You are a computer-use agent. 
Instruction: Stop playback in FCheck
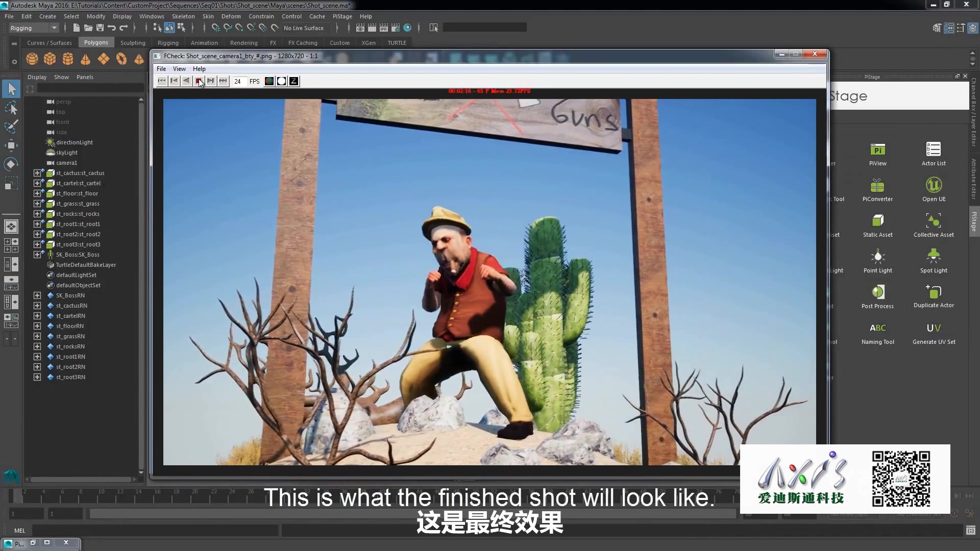pos(199,81)
